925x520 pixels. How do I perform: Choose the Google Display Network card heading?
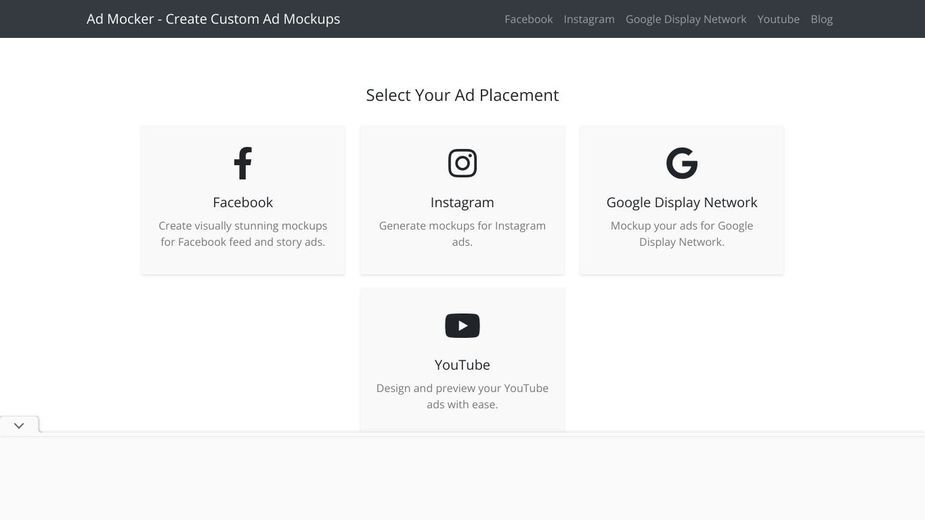(x=681, y=202)
